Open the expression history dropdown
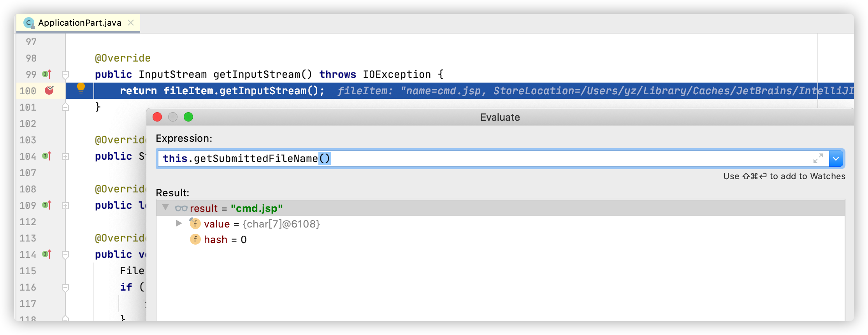Viewport: 868px width, 335px height. (836, 159)
